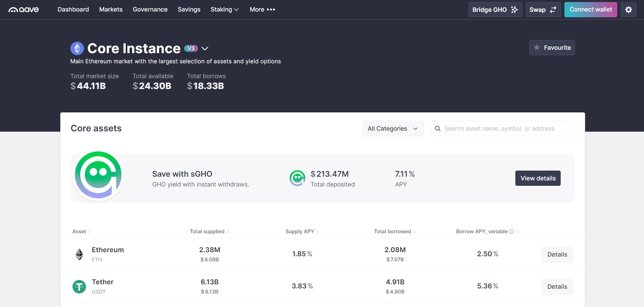Sort by Total supplied column
This screenshot has height=307, width=644.
coord(209,232)
